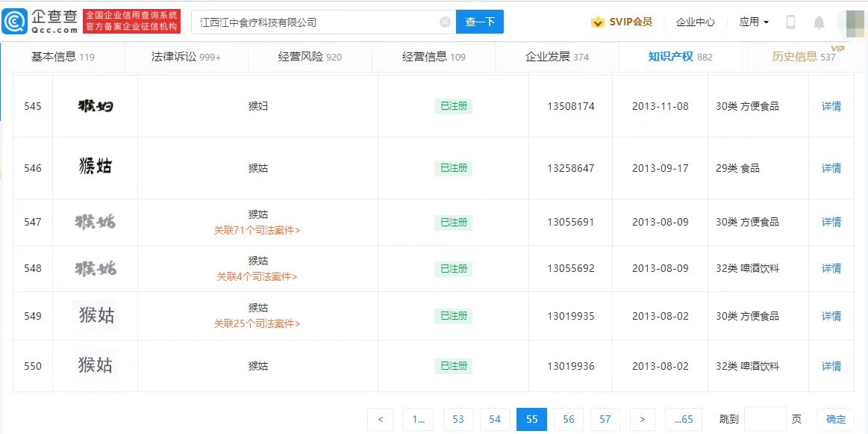The image size is (868, 434).
Task: Click registration number 13508174
Action: click(571, 106)
